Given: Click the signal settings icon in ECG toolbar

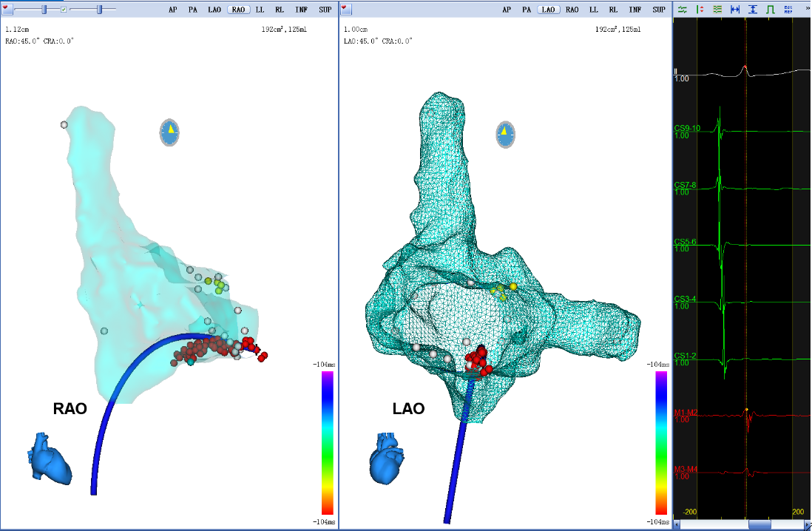Looking at the screenshot, I should [x=681, y=9].
